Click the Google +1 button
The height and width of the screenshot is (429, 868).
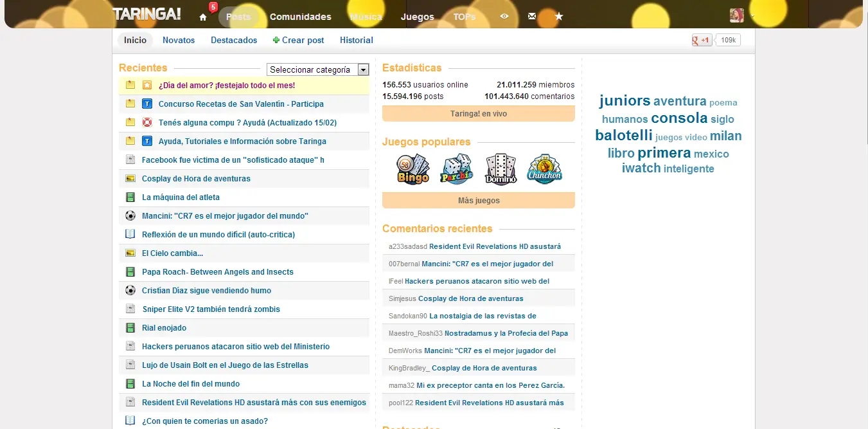click(x=702, y=40)
